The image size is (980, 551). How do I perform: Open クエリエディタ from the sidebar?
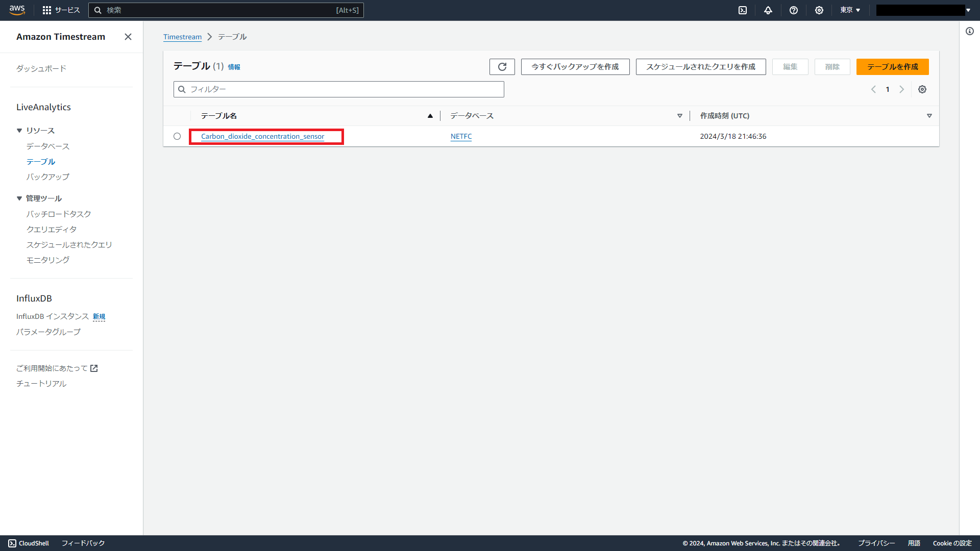tap(51, 229)
